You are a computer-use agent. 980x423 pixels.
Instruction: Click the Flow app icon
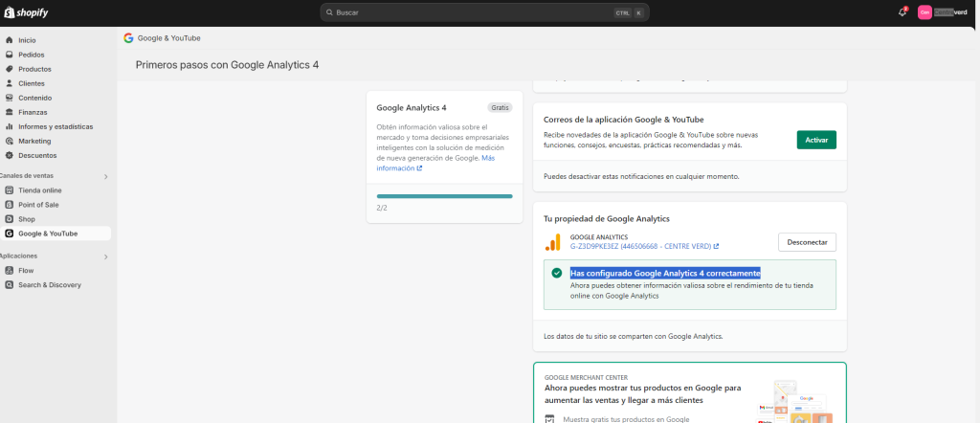point(10,271)
